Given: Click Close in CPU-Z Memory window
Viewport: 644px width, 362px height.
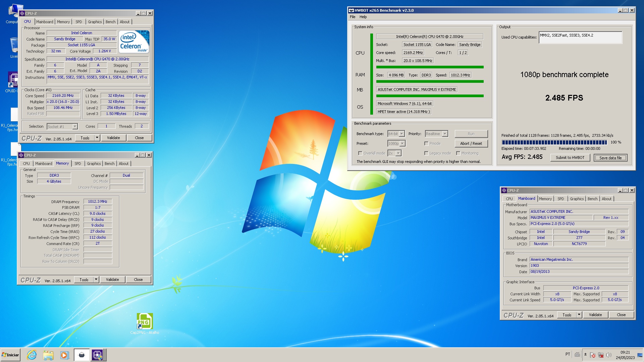Looking at the screenshot, I should click(138, 280).
